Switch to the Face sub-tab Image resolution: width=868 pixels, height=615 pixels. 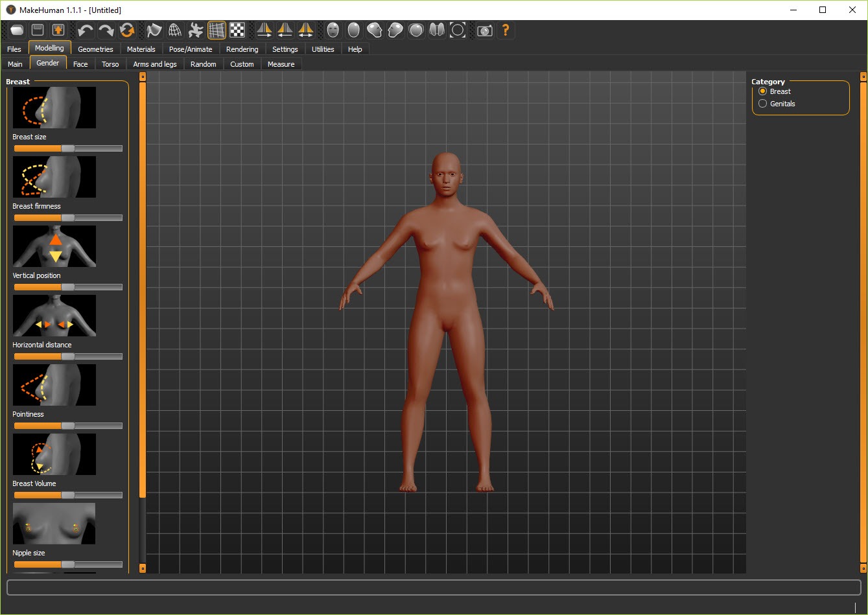[80, 64]
